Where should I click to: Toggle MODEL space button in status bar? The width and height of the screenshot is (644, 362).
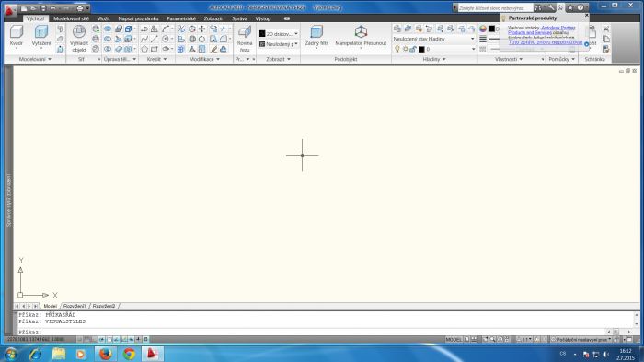tap(454, 339)
